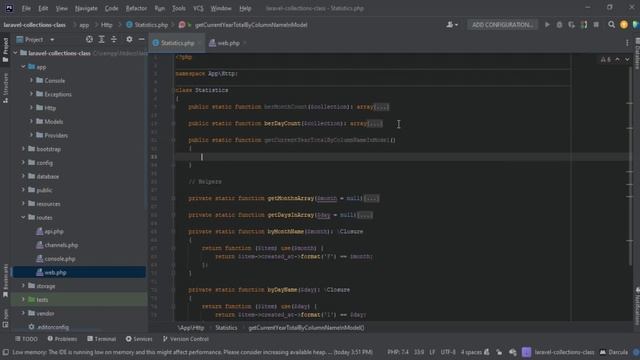
Task: Click the Debug bug icon
Action: (559, 25)
